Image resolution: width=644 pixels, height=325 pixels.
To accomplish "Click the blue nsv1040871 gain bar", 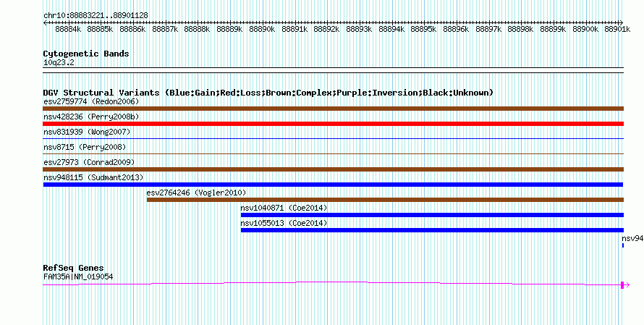I will coord(432,215).
